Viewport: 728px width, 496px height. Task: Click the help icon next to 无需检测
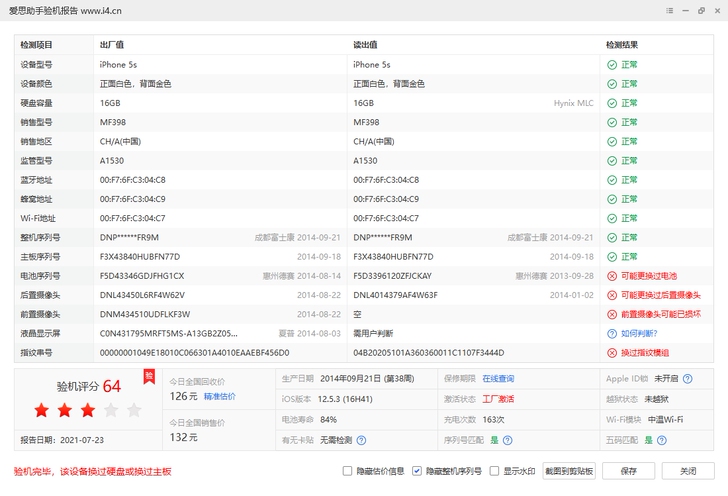[361, 440]
